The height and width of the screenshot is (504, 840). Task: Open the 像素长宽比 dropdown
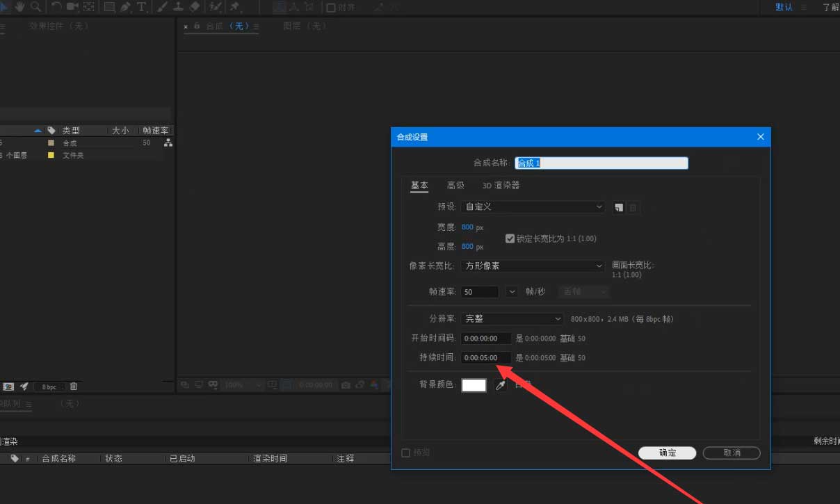533,266
